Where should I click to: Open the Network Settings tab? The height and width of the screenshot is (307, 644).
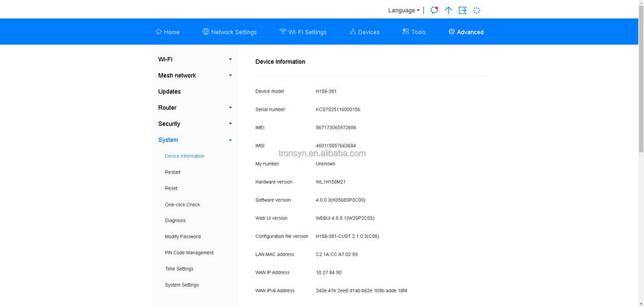coord(229,32)
